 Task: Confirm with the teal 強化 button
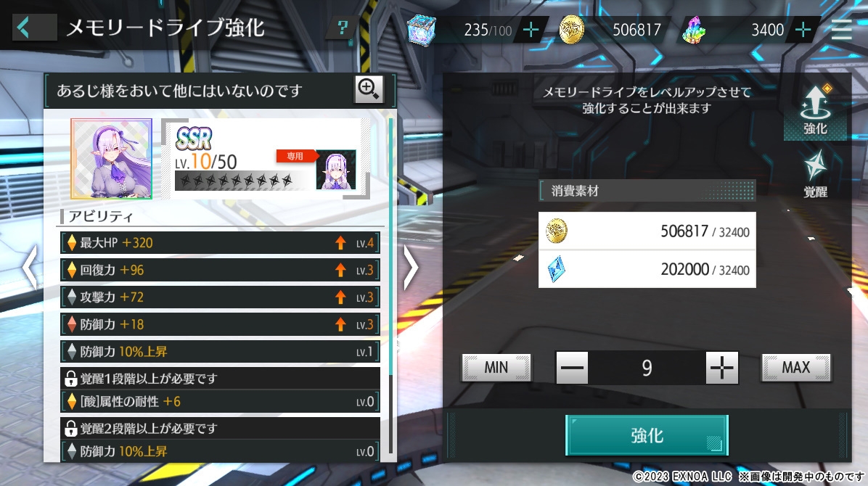click(x=647, y=435)
